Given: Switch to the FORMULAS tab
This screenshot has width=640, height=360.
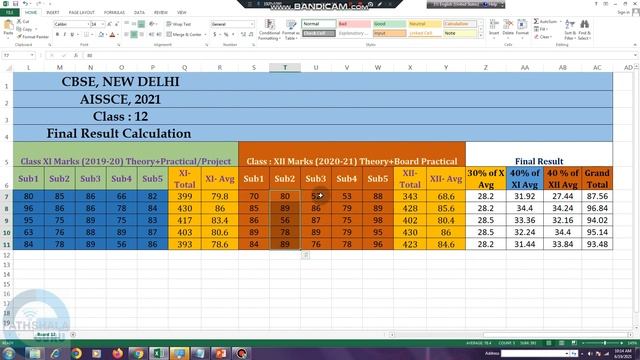Looking at the screenshot, I should point(114,13).
